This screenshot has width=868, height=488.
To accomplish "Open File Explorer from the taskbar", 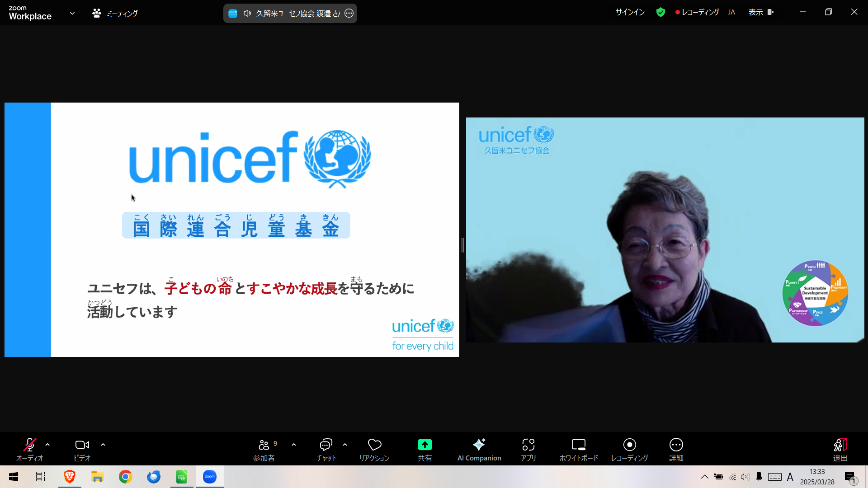I will point(98,477).
